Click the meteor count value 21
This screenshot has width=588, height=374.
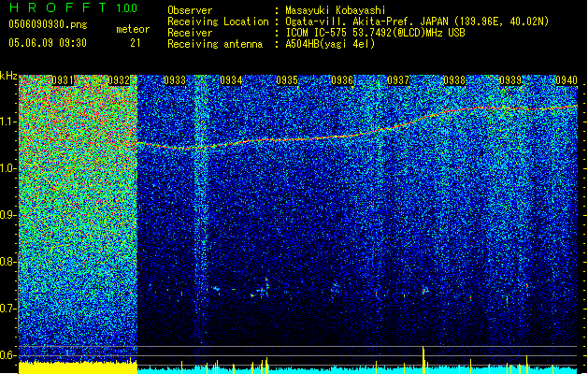point(136,43)
